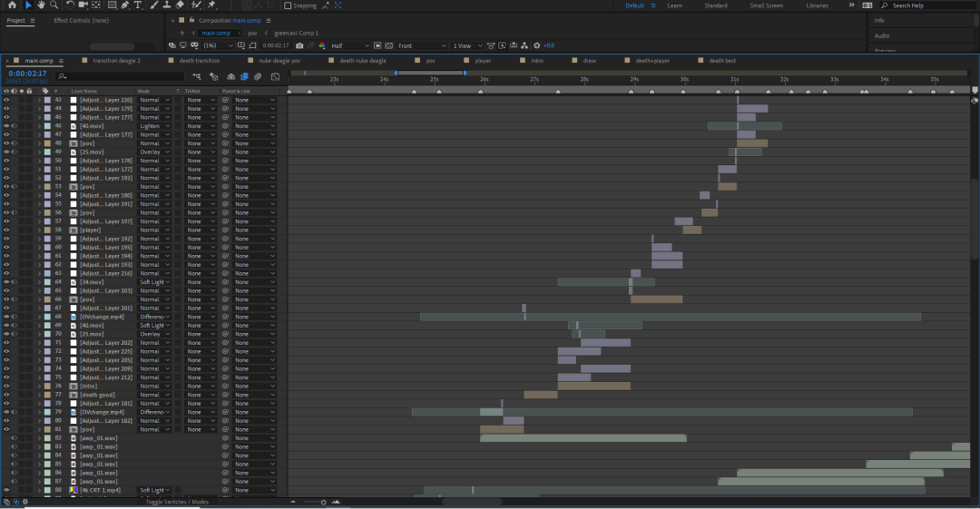Open TrkMat dropdown for layer 70 25.mov
This screenshot has width=980, height=509.
coord(200,334)
